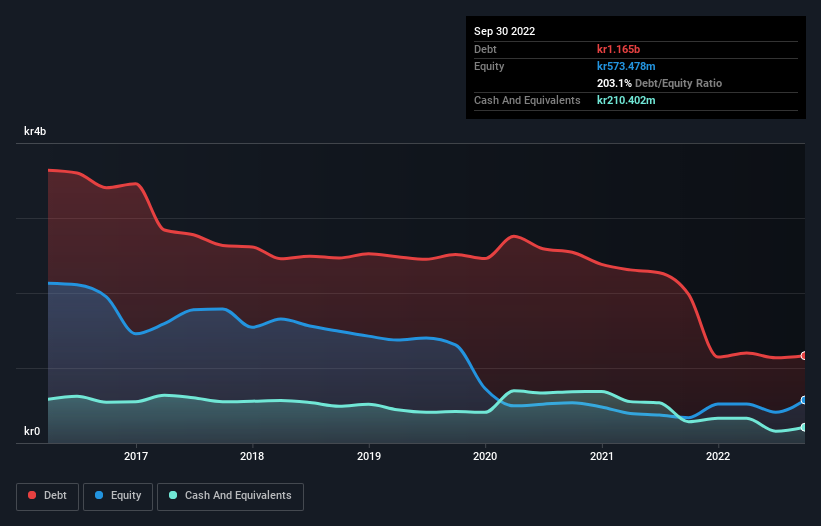Click the 203.1% Debt/Equity Ratio text
The height and width of the screenshot is (526, 821).
[x=659, y=83]
